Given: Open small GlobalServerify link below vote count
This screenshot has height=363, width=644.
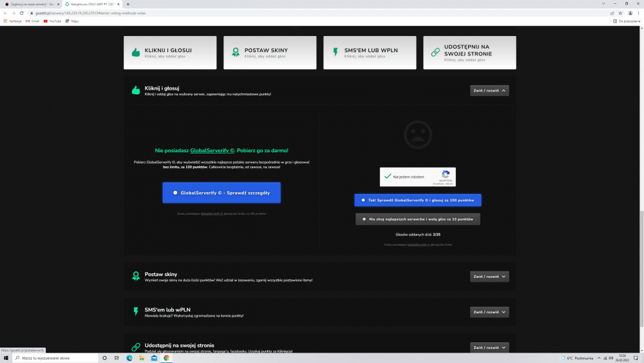Looking at the screenshot, I should [x=418, y=244].
